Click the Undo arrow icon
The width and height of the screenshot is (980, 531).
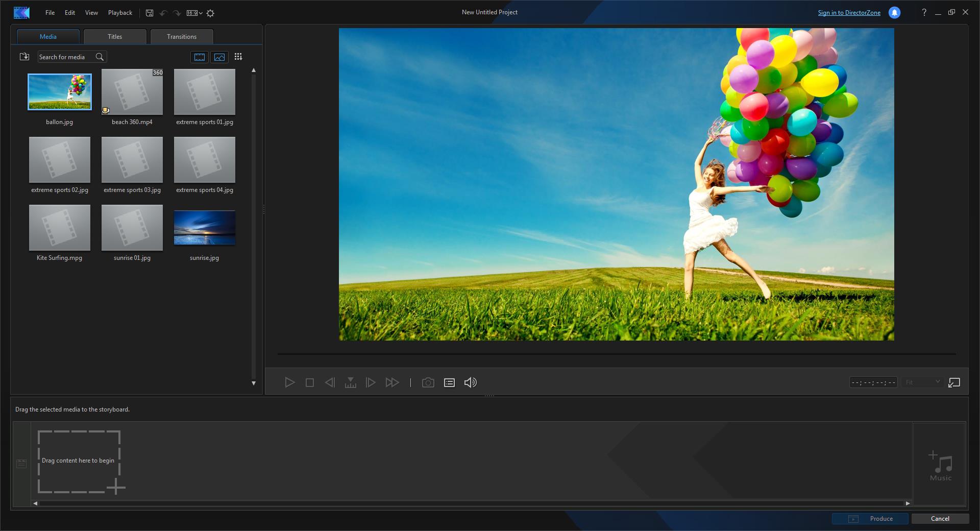[x=163, y=13]
